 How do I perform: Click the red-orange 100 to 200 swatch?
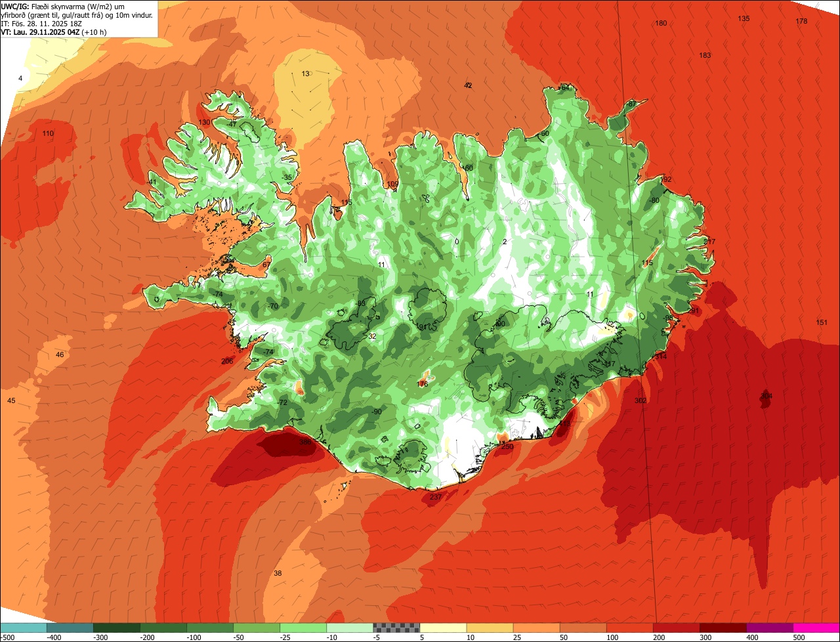point(629,628)
